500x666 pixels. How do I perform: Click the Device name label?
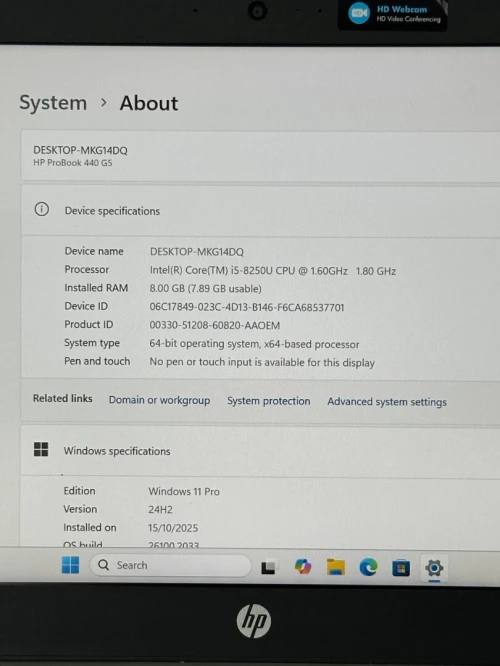tap(94, 251)
